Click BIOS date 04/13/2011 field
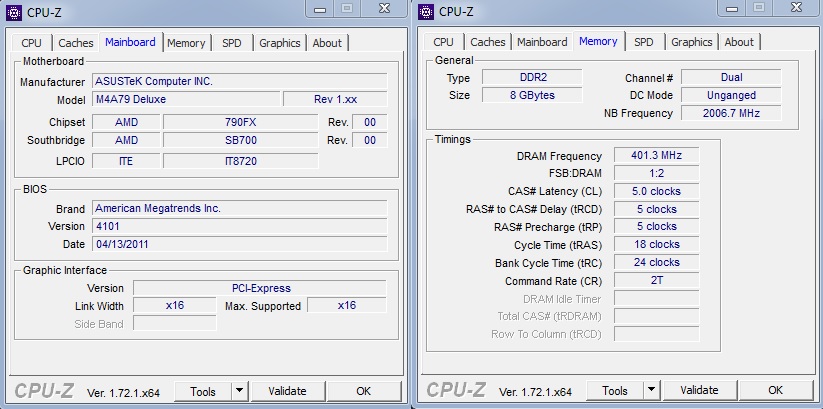The width and height of the screenshot is (823, 409). click(x=240, y=244)
